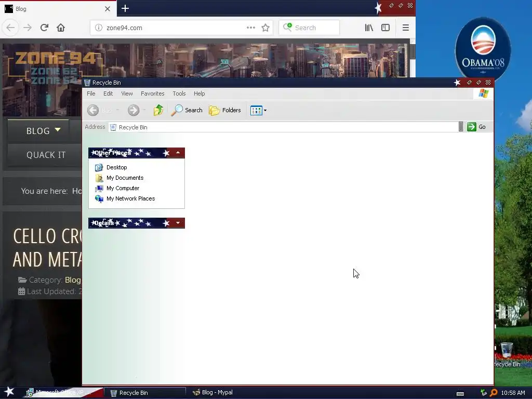Click the Recycle Bin address bar

283,127
